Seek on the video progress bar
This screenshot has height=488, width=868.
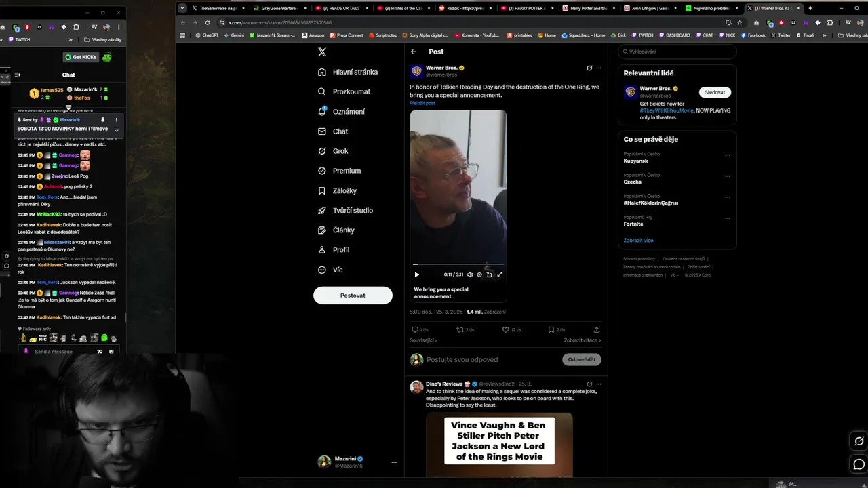(458, 264)
